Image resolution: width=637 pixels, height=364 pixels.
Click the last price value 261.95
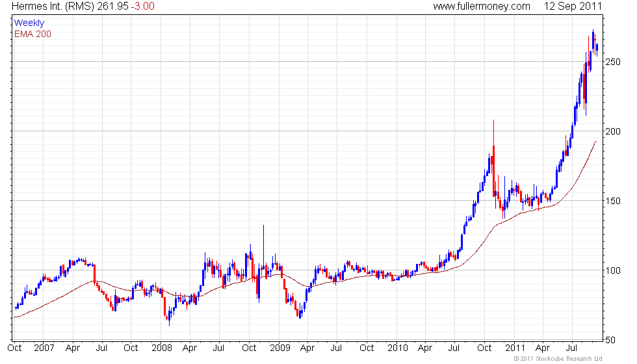click(113, 6)
